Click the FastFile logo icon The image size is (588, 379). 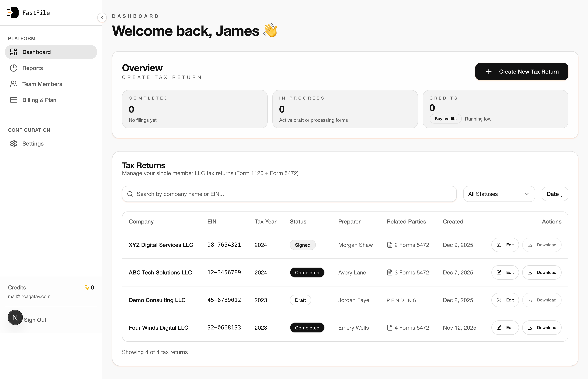[13, 13]
